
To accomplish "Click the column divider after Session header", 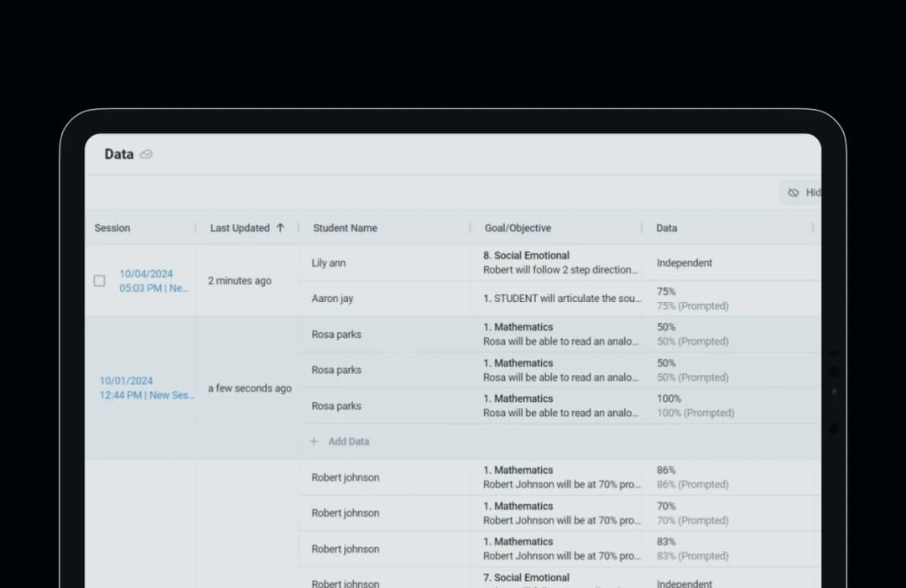I will (x=195, y=228).
